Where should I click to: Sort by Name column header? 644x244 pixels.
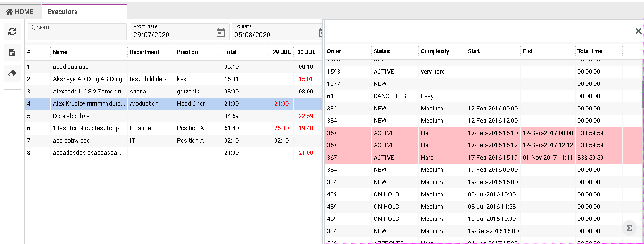60,52
